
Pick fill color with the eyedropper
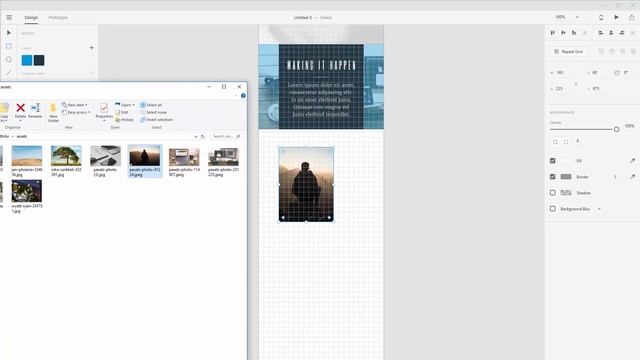click(x=632, y=161)
